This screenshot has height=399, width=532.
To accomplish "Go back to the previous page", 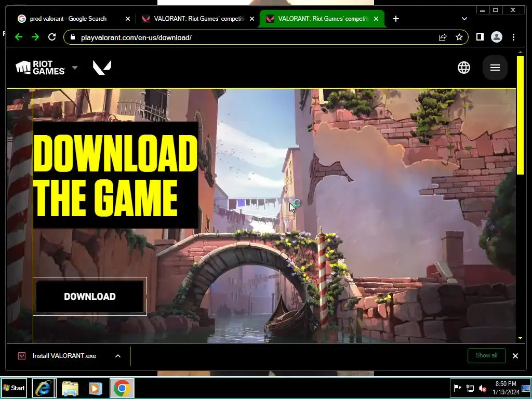I will 19,37.
